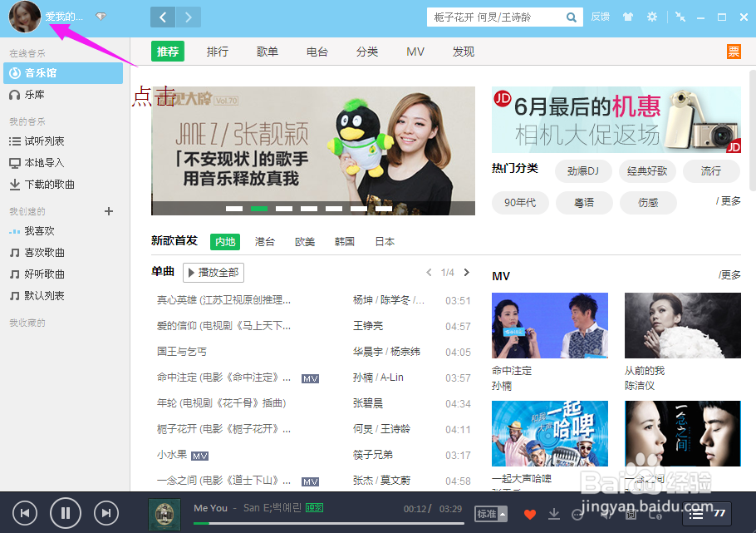Select the 港台 new songs tab
Image resolution: width=756 pixels, height=533 pixels.
click(x=265, y=241)
